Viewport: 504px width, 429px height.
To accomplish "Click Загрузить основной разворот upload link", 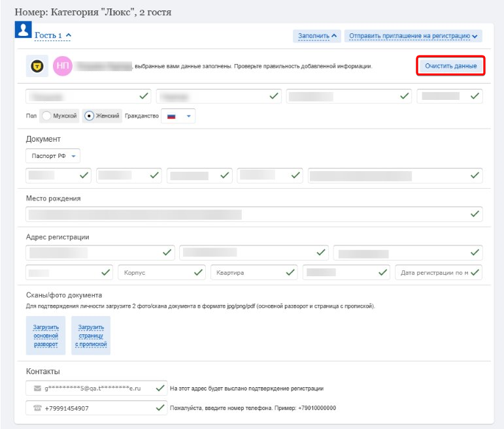I will [x=46, y=335].
